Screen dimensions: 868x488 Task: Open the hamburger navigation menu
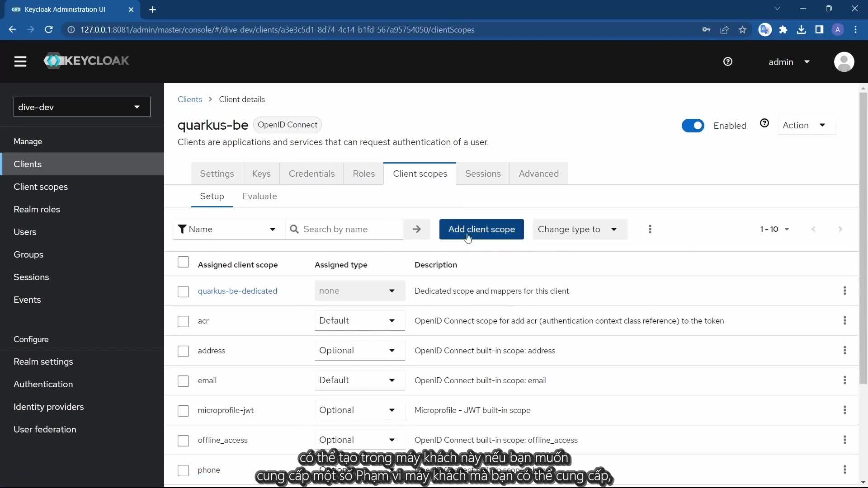20,61
